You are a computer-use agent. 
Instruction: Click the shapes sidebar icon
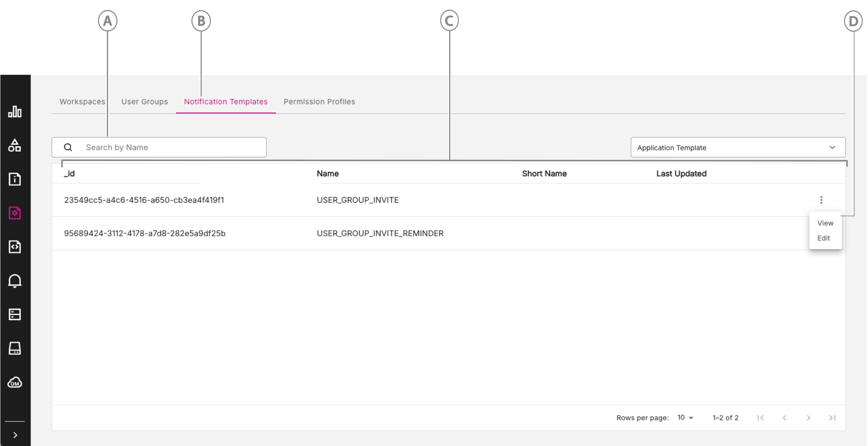click(15, 145)
